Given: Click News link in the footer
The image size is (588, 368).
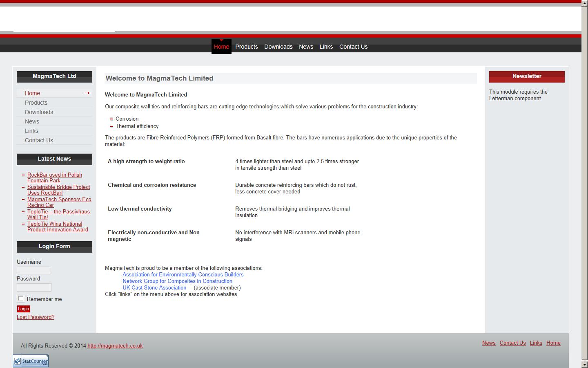Looking at the screenshot, I should click(489, 343).
